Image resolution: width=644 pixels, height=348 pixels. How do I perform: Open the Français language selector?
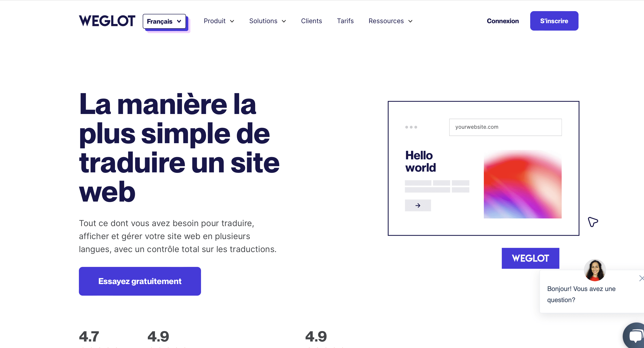(164, 21)
